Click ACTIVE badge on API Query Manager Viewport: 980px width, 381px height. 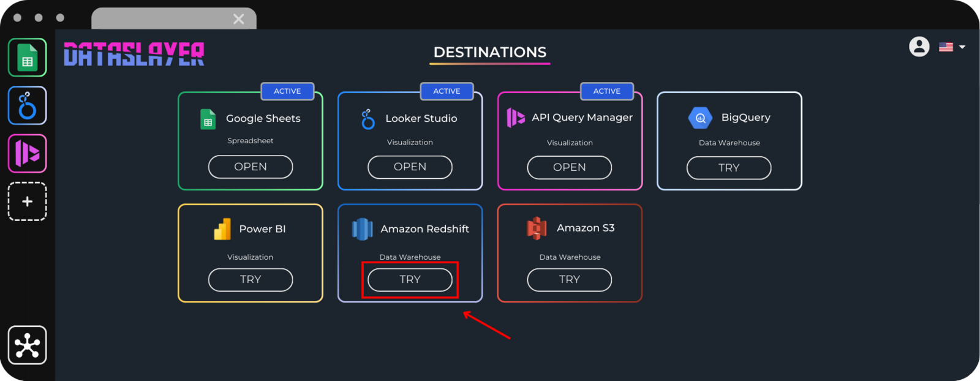(x=607, y=91)
